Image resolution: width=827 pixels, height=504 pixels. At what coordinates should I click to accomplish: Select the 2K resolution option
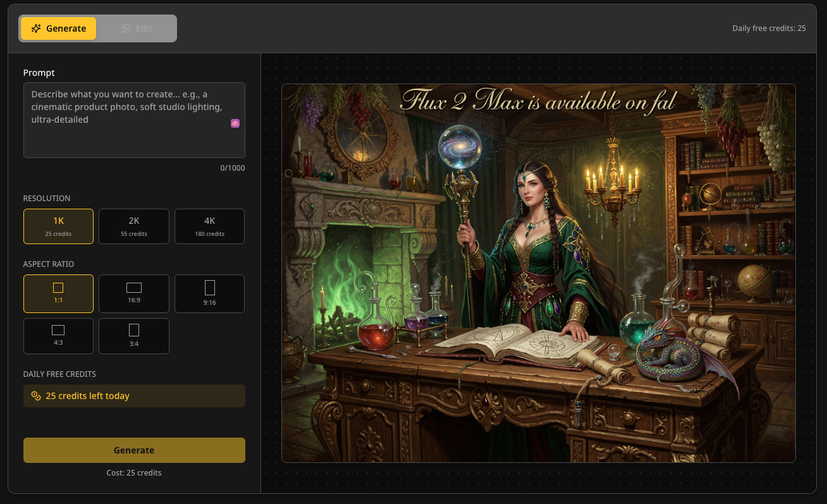pos(133,226)
